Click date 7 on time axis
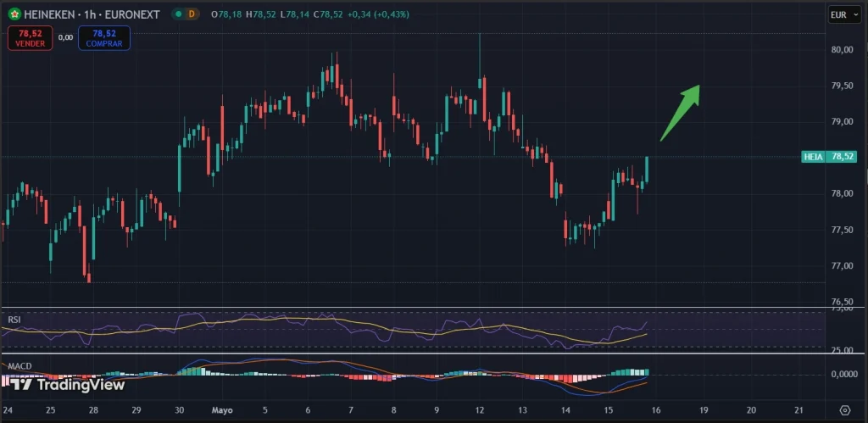868x423 pixels. click(351, 410)
